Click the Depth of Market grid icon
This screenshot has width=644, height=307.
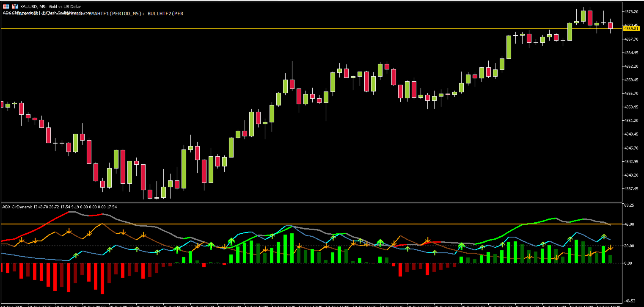click(6, 7)
